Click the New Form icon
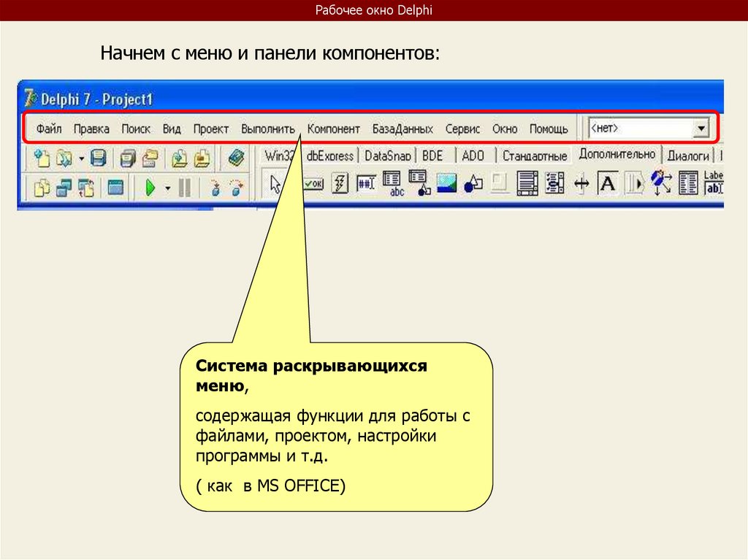 [x=115, y=188]
